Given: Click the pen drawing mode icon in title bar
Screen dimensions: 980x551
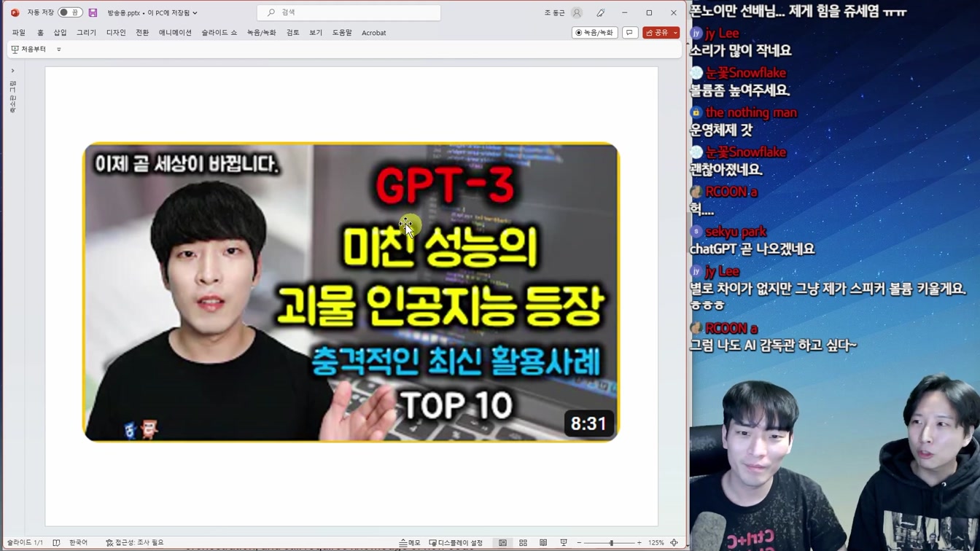Looking at the screenshot, I should 601,12.
